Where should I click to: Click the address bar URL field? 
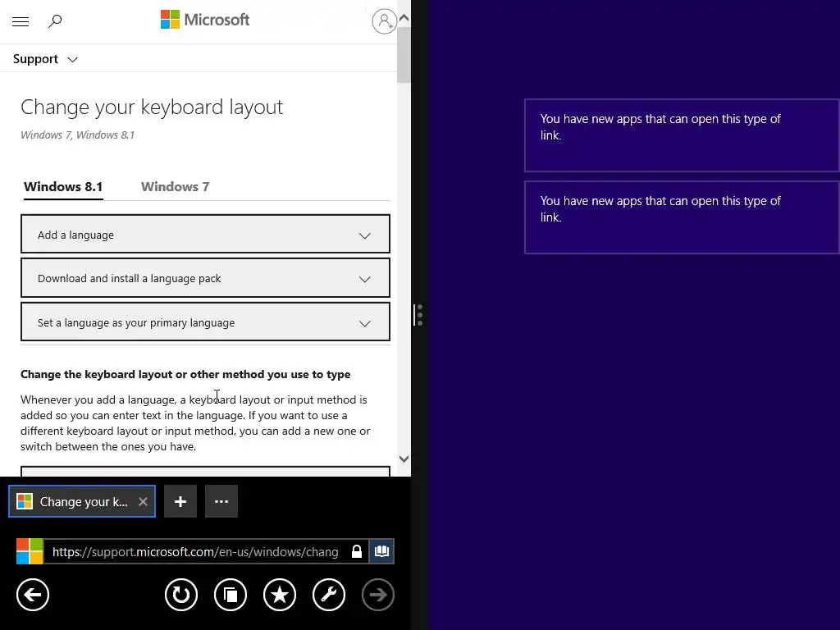pyautogui.click(x=196, y=552)
